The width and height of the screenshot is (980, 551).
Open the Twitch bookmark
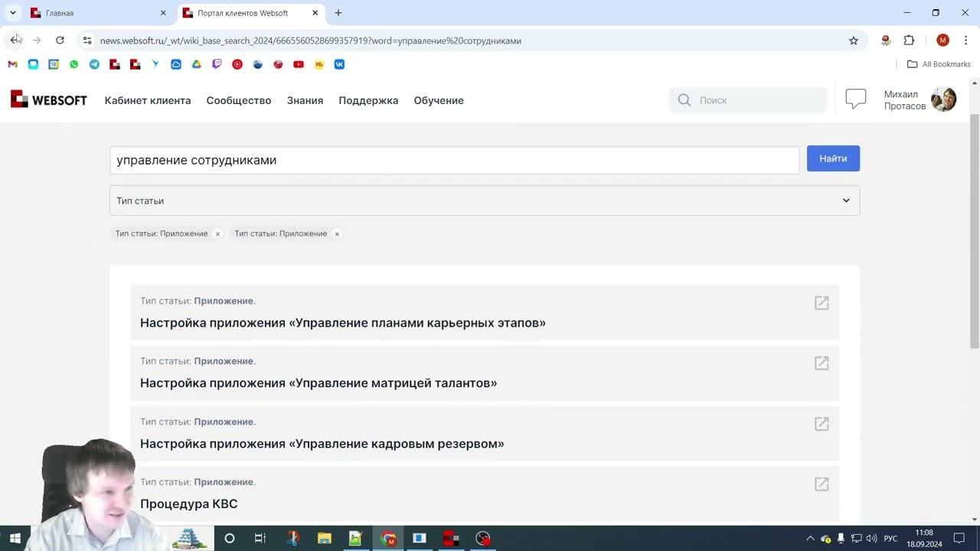tap(217, 64)
